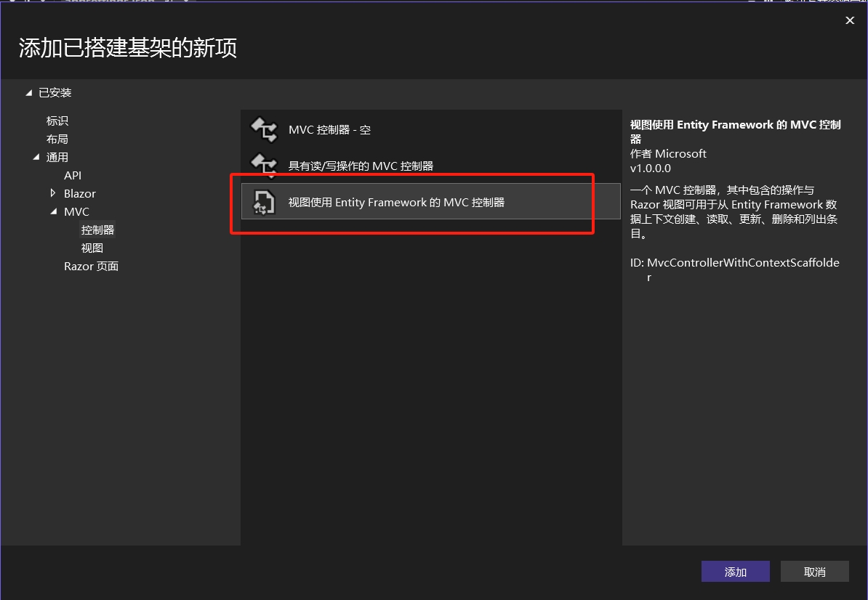Collapse the 通用 category

coord(36,157)
